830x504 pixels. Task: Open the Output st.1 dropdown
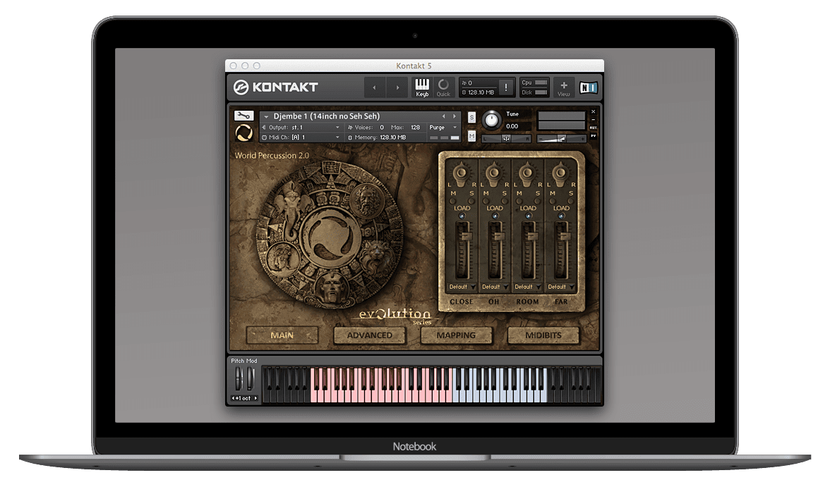[301, 128]
